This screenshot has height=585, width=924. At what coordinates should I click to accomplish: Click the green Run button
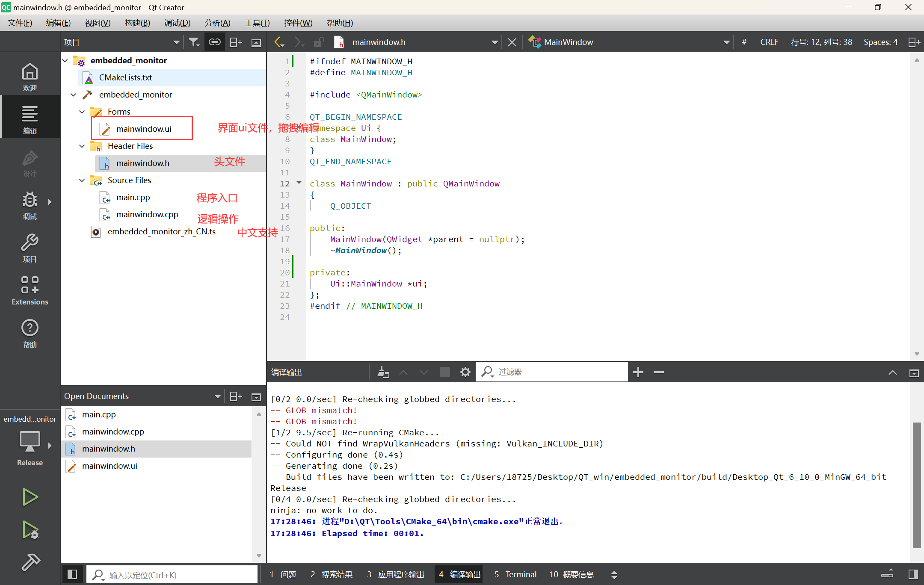[x=30, y=497]
